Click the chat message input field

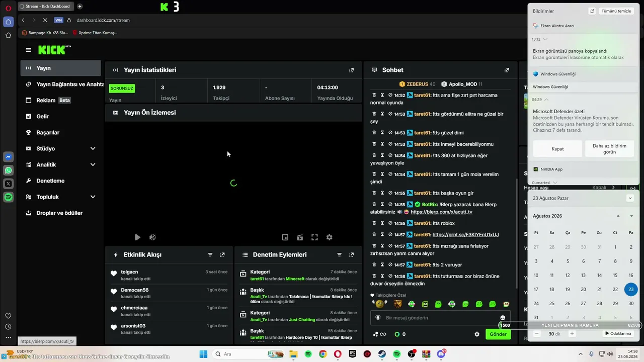[x=440, y=318]
